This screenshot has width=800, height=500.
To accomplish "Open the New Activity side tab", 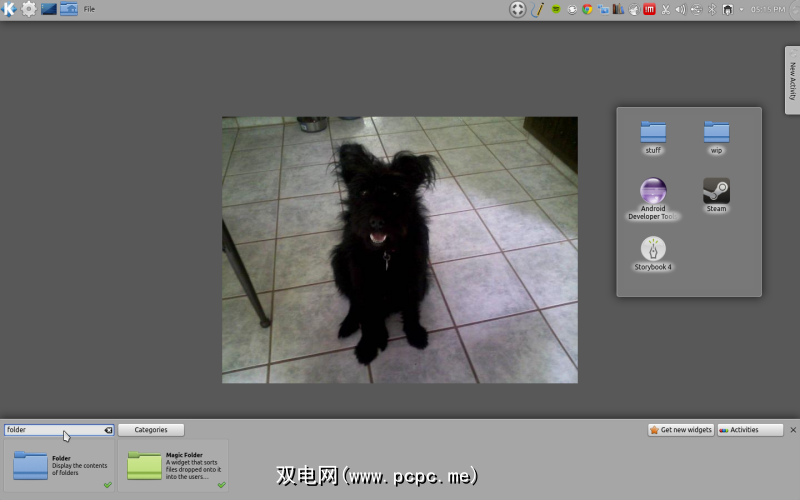I will pyautogui.click(x=792, y=80).
